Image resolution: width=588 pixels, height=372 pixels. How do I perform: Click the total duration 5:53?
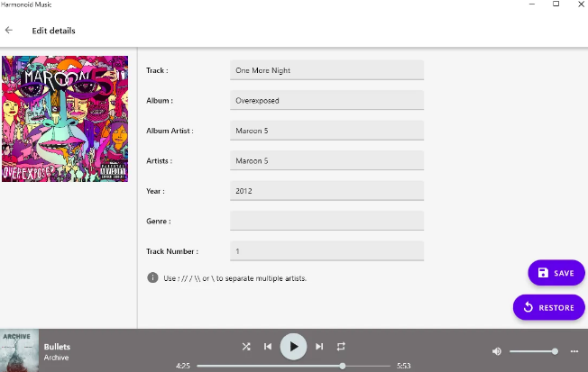pos(403,366)
